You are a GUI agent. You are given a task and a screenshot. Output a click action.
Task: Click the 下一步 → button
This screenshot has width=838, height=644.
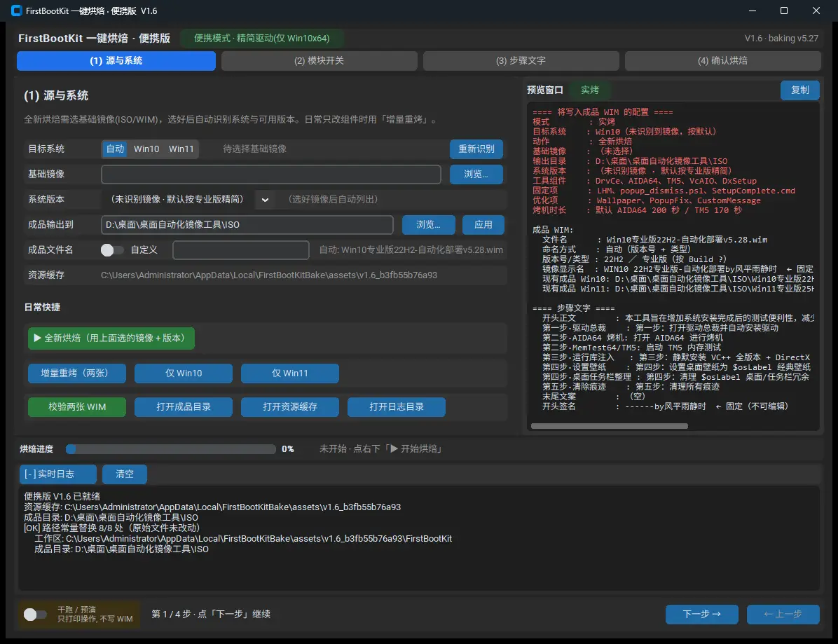(701, 615)
